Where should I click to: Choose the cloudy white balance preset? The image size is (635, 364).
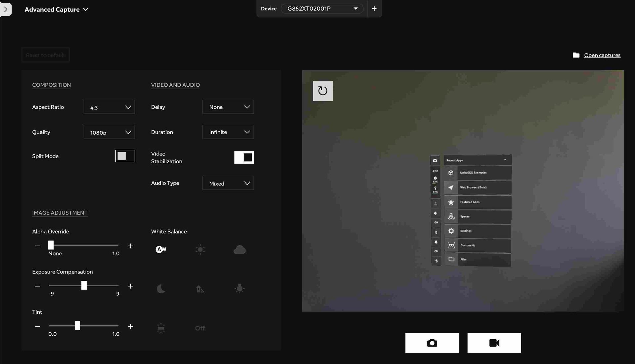[240, 250]
